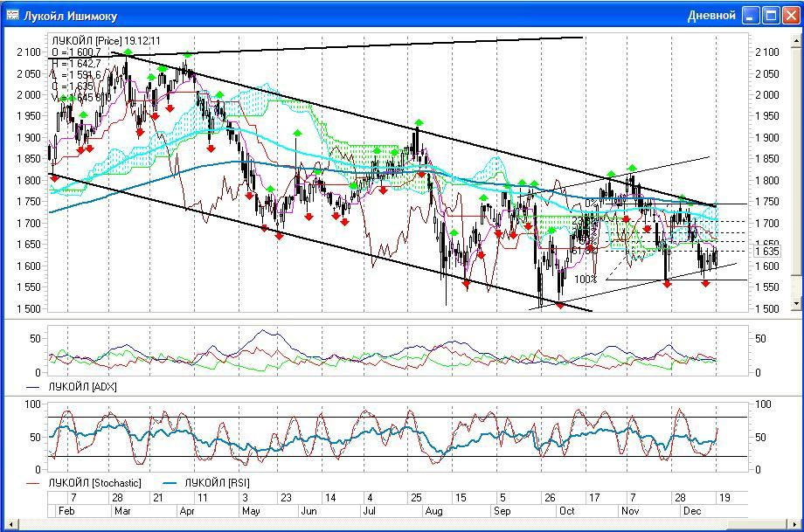Click the Oct month label on time axis
The image size is (804, 532).
click(566, 511)
